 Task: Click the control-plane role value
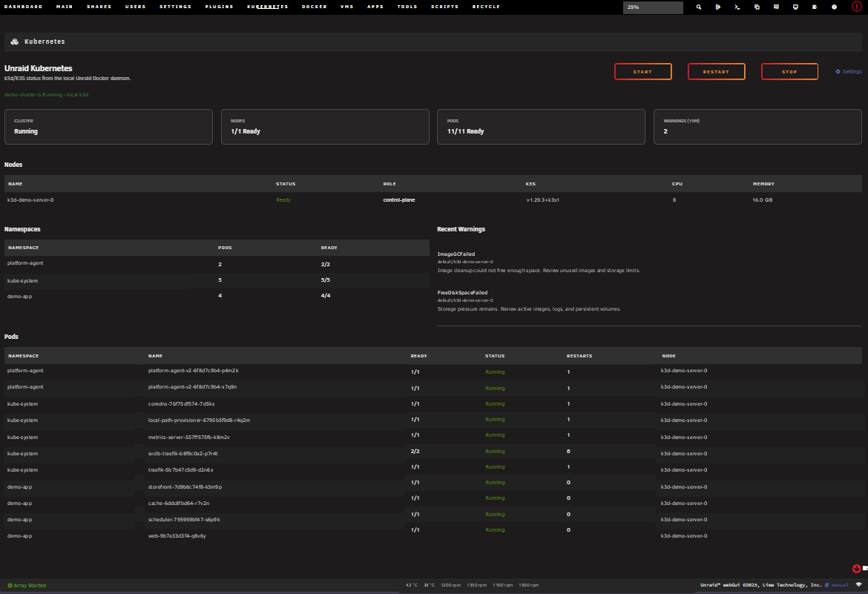(398, 199)
